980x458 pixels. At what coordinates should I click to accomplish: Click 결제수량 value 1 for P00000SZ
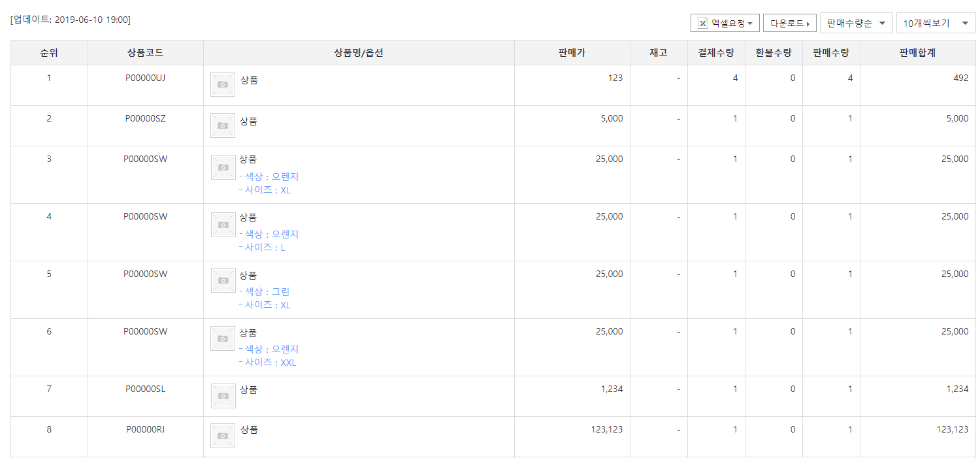click(735, 119)
